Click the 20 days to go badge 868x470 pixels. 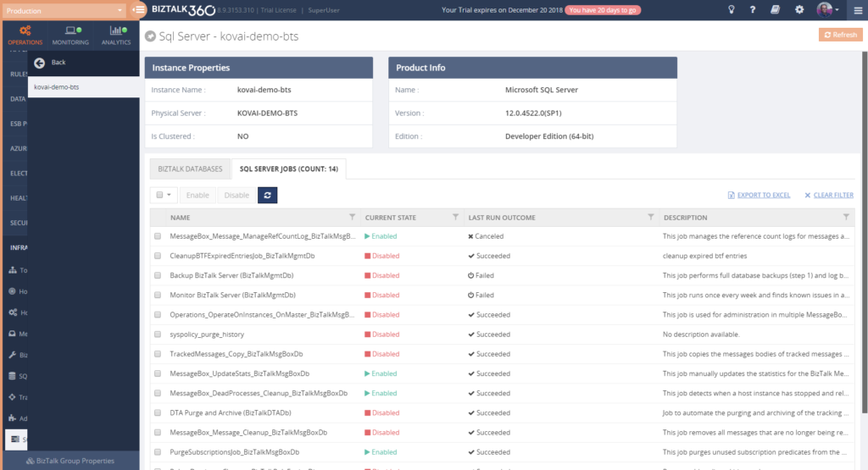click(603, 10)
